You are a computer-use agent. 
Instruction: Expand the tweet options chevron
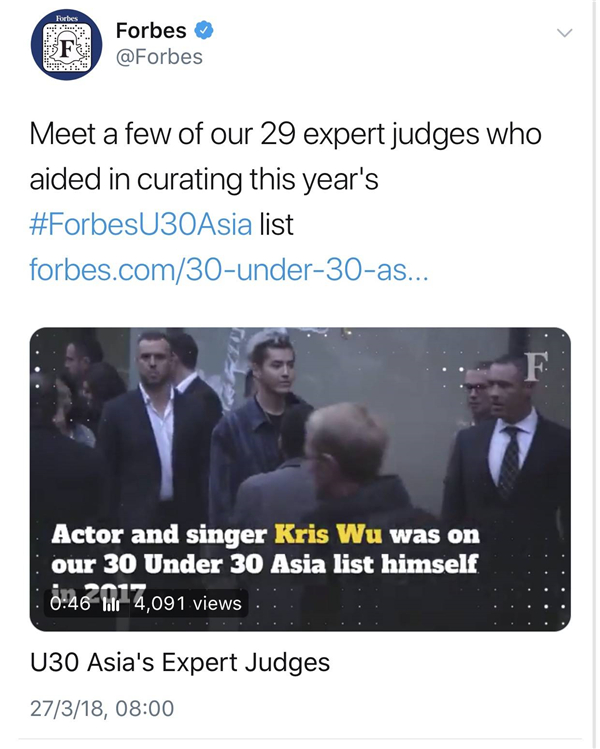564,33
